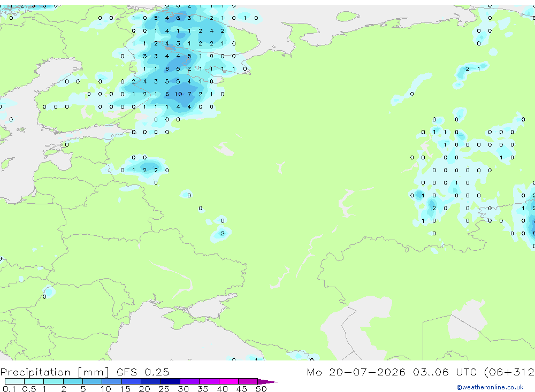The image size is (535, 392).
Task: Click the '10' precipitation value on the map
Action: (179, 94)
